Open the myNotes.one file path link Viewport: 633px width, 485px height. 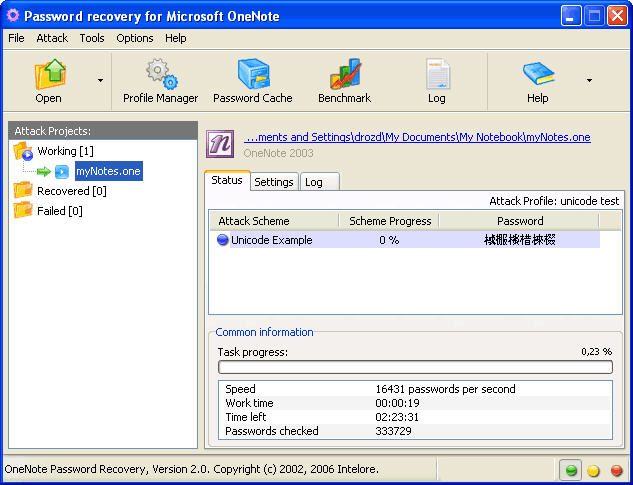coord(417,137)
